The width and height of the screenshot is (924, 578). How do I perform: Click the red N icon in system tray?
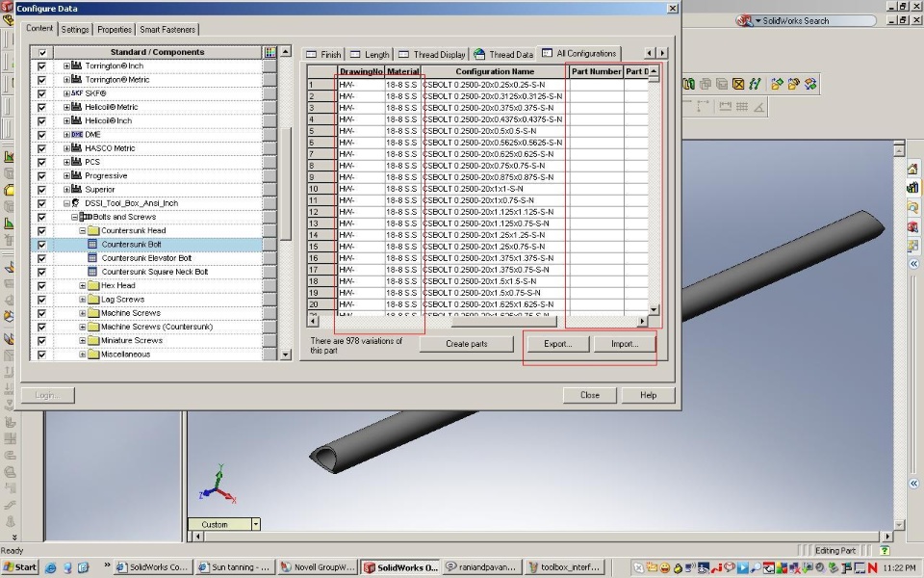pos(873,567)
